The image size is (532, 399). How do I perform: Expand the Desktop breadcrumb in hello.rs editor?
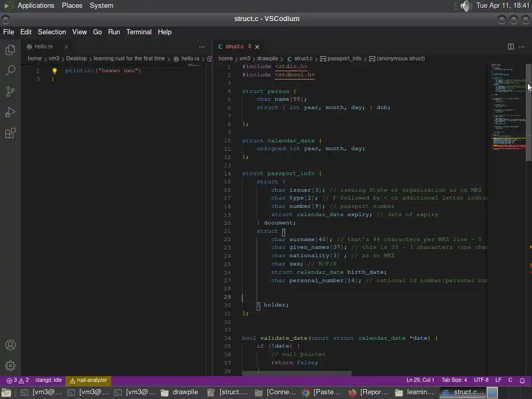pyautogui.click(x=76, y=58)
